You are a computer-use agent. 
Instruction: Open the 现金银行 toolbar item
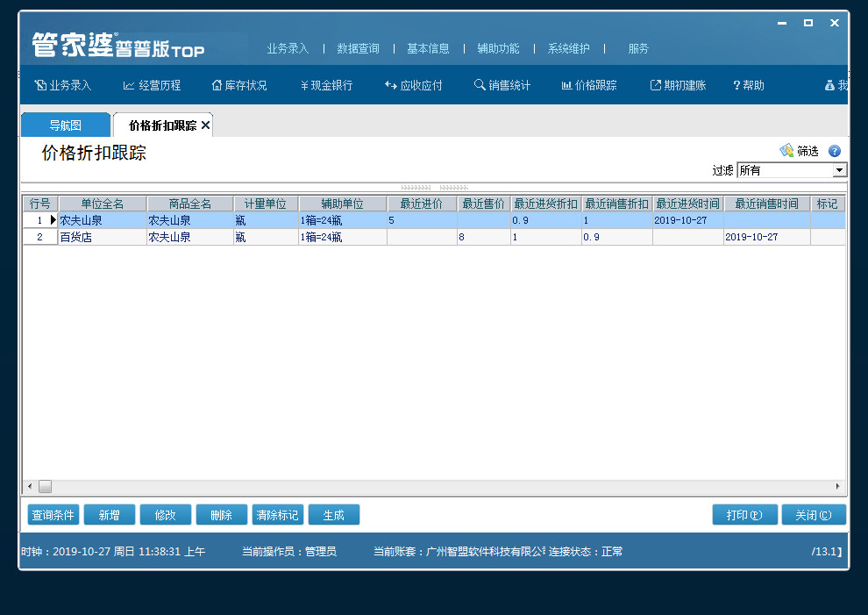tap(326, 85)
